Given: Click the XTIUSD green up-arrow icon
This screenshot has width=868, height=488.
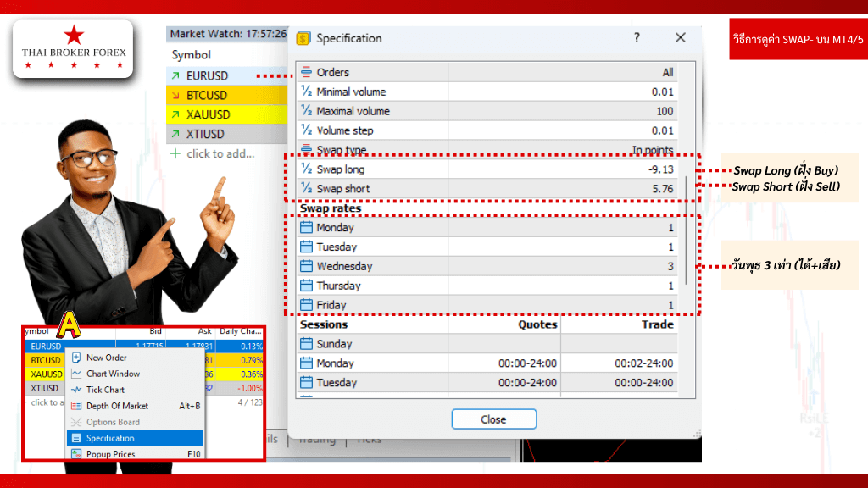Looking at the screenshot, I should point(175,134).
